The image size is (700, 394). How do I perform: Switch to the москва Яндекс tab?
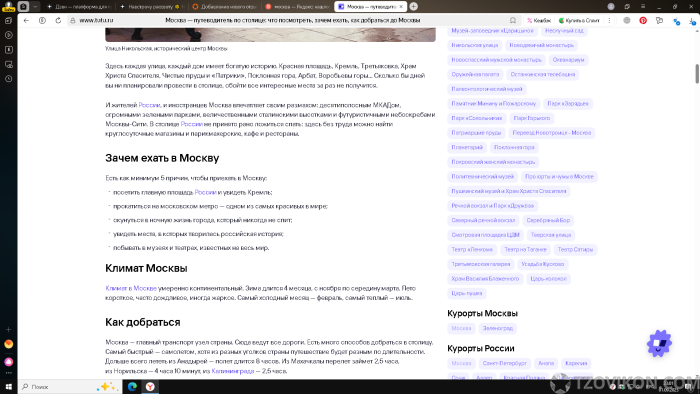click(x=297, y=7)
